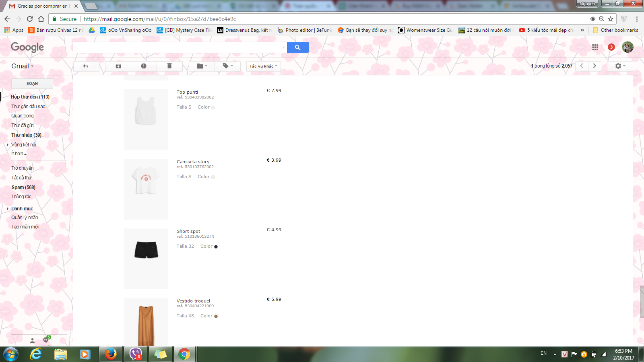Click the Gmail search input field
The image size is (644, 362).
(177, 47)
